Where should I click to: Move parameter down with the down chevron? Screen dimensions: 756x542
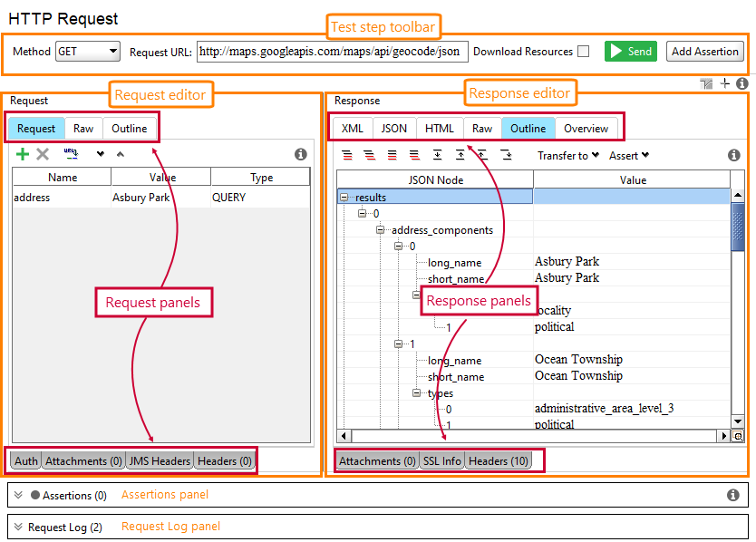click(101, 154)
